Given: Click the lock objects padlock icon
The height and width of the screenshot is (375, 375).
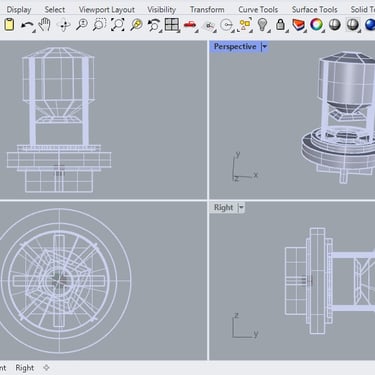Looking at the screenshot, I should tap(280, 25).
